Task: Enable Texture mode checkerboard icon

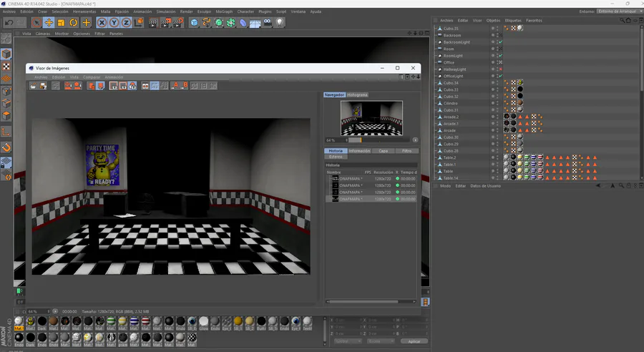Action: pyautogui.click(x=6, y=66)
